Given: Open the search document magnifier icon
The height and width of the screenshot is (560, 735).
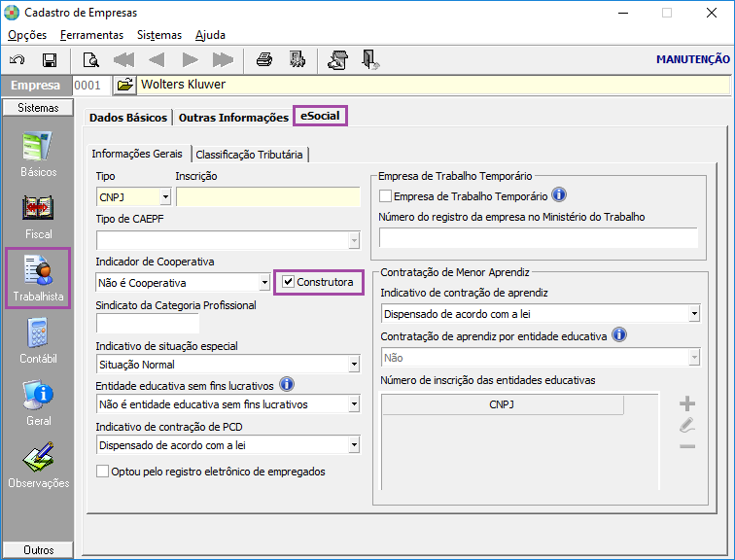Looking at the screenshot, I should click(90, 60).
